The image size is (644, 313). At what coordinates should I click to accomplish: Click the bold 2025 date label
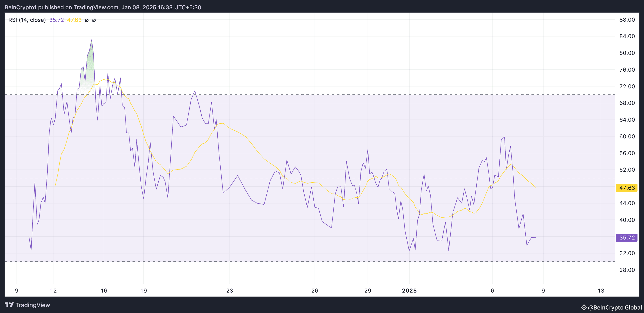pyautogui.click(x=409, y=290)
